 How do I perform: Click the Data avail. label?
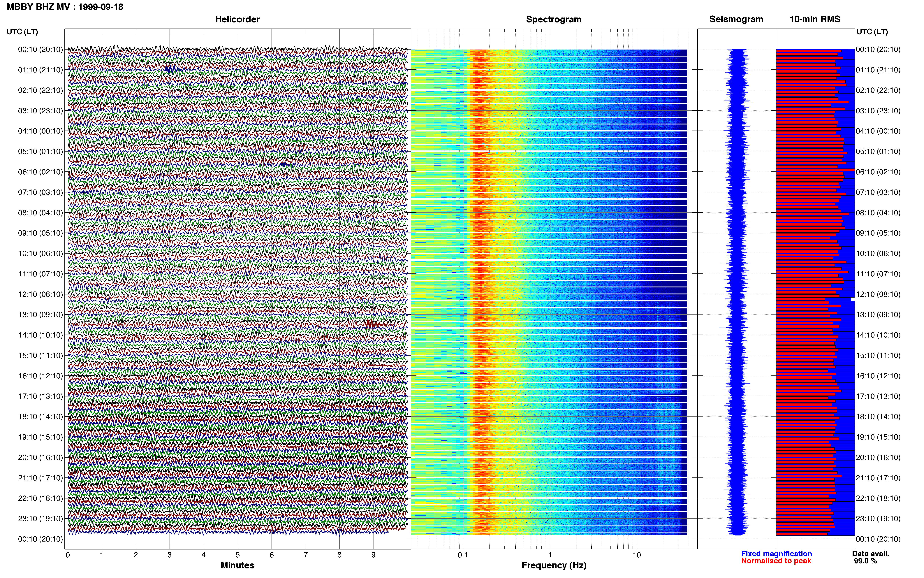(x=870, y=554)
